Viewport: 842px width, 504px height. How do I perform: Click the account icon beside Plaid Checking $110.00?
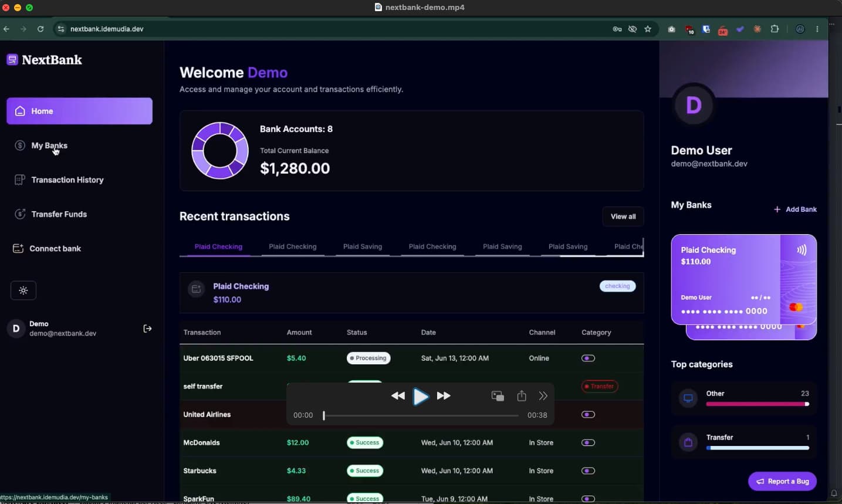197,289
